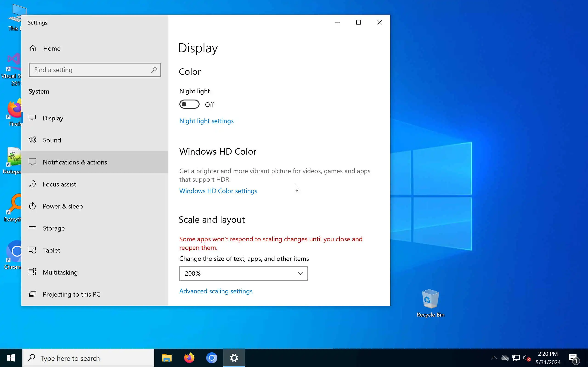The width and height of the screenshot is (588, 367).
Task: Open Power & sleep settings
Action: tap(63, 206)
